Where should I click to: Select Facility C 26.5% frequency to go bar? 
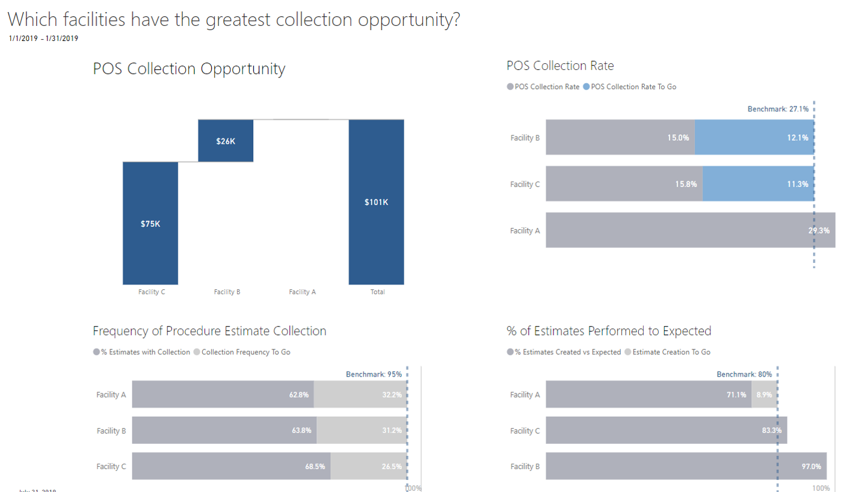[369, 466]
